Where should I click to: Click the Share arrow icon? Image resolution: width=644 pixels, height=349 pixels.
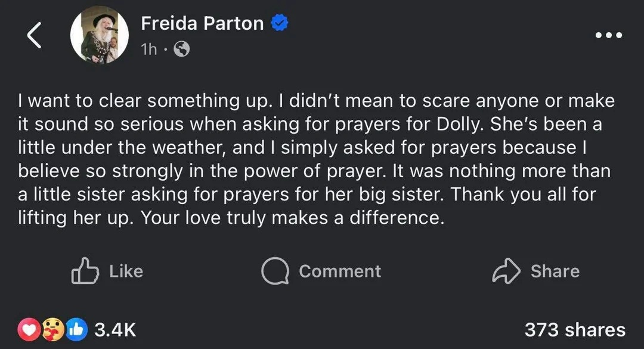click(506, 271)
